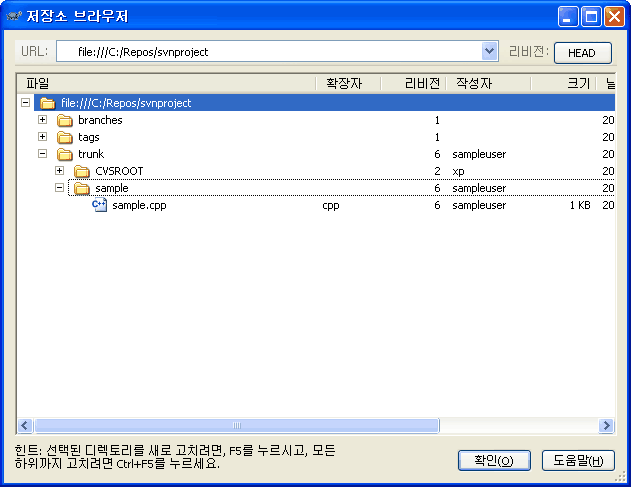The height and width of the screenshot is (487, 631).
Task: Expand the tags folder node
Action: pyautogui.click(x=42, y=137)
